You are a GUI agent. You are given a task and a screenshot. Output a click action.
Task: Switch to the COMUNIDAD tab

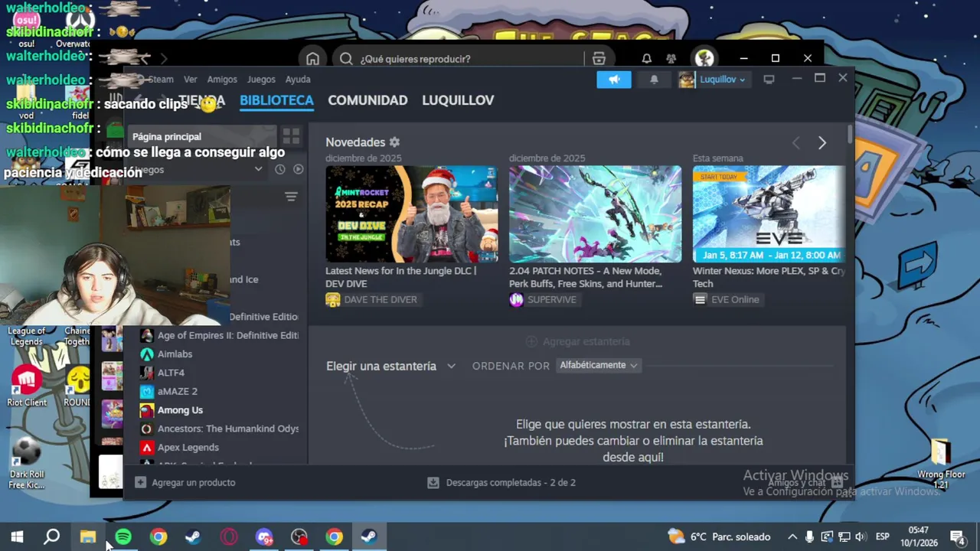coord(367,100)
